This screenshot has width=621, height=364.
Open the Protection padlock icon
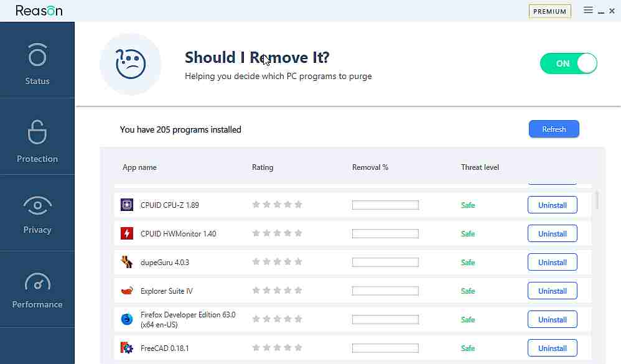[x=37, y=132]
